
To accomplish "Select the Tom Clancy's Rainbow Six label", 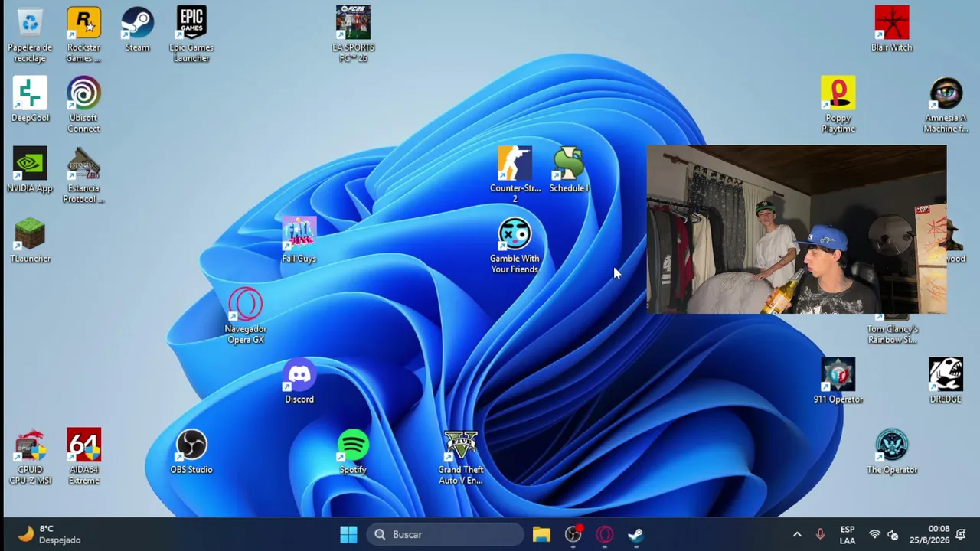I will click(892, 334).
